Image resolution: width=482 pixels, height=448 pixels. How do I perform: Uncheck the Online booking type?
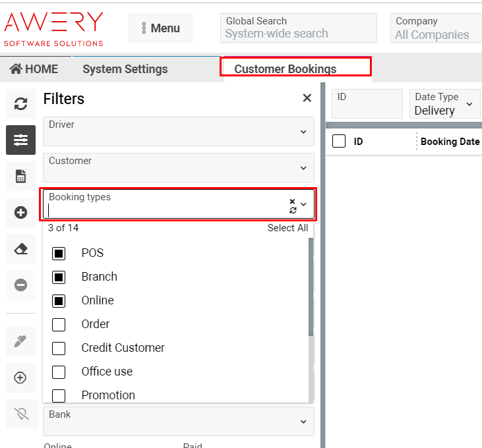59,300
